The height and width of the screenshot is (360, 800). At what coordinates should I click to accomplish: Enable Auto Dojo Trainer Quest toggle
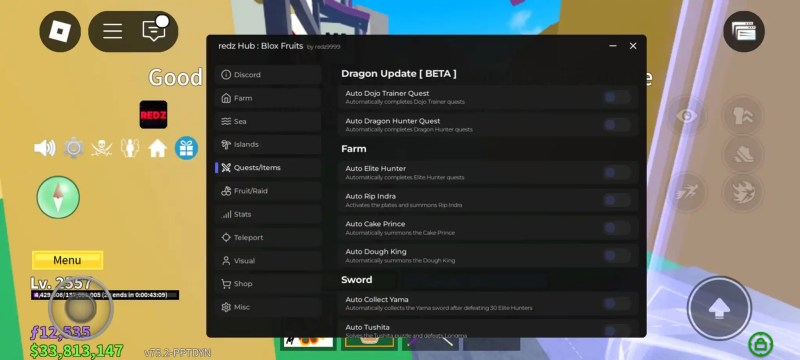(616, 97)
